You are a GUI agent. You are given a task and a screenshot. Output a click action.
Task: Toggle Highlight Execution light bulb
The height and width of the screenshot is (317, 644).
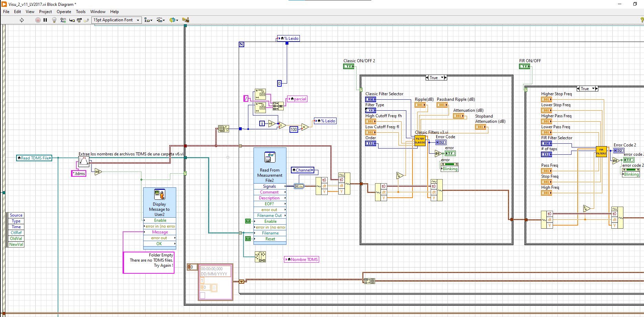(54, 20)
